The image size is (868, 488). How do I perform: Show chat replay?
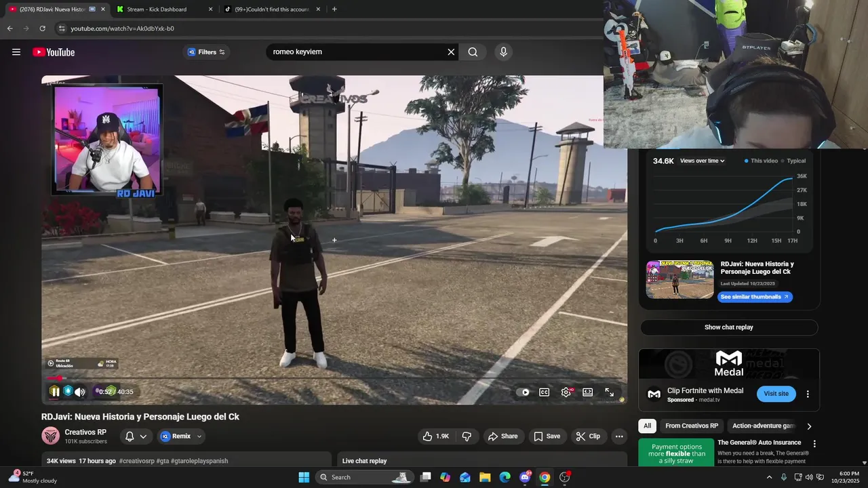coord(729,327)
